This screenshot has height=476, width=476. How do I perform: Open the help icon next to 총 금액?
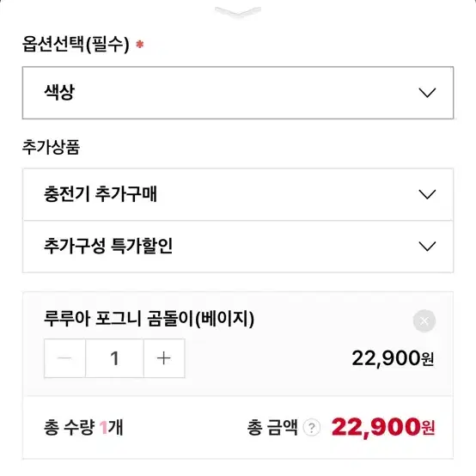click(x=312, y=427)
